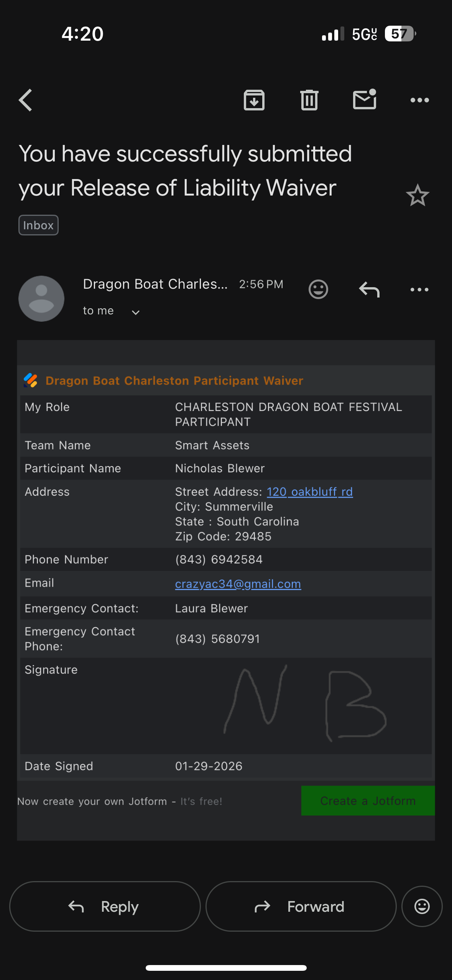Screen dimensions: 452x980
Task: Open message-level more options menu
Action: tap(419, 289)
